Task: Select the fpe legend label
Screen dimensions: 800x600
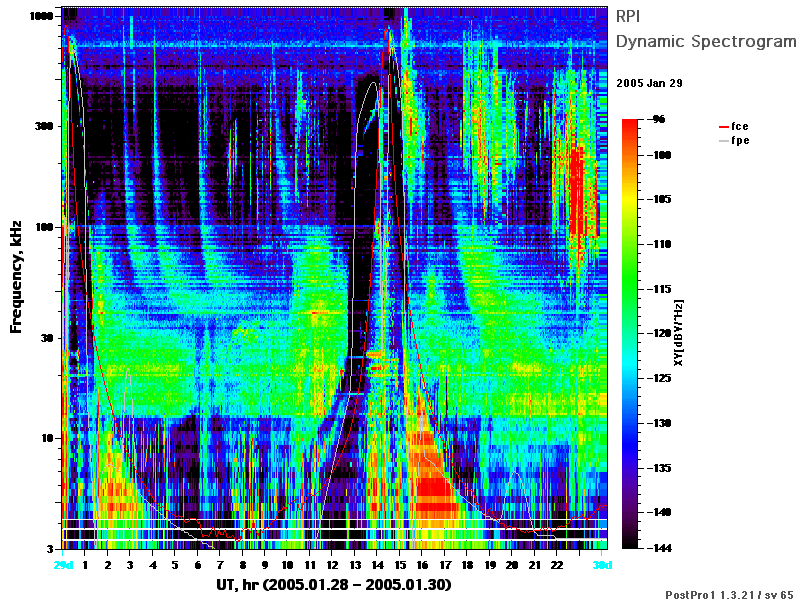Action: point(740,141)
